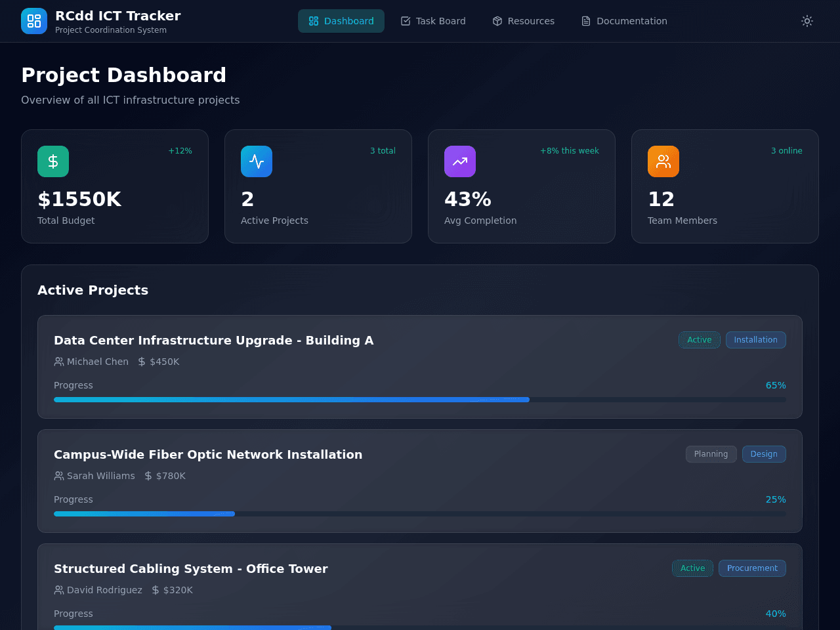Click the dollar icon beside $320K
The width and height of the screenshot is (840, 630).
pos(156,590)
